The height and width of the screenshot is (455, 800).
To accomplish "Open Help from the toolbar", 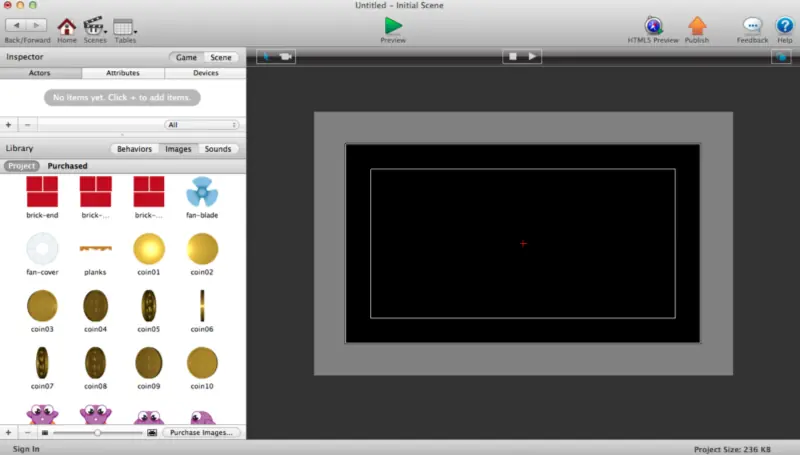I will [785, 30].
